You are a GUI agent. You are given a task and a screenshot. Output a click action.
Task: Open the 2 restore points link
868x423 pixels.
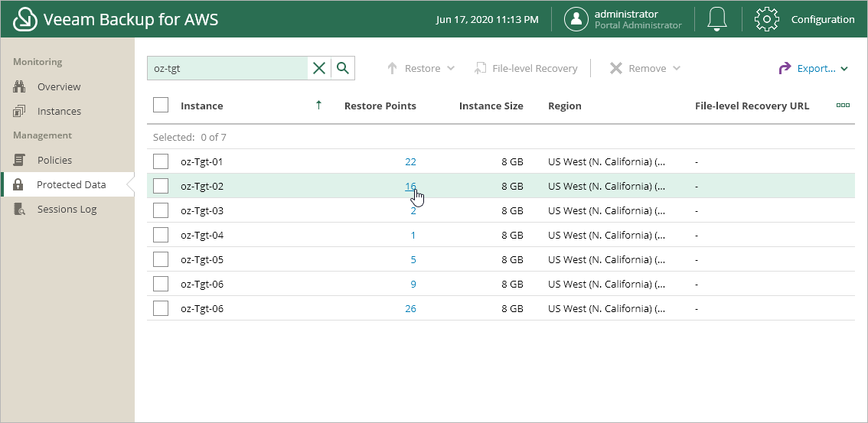tap(413, 210)
